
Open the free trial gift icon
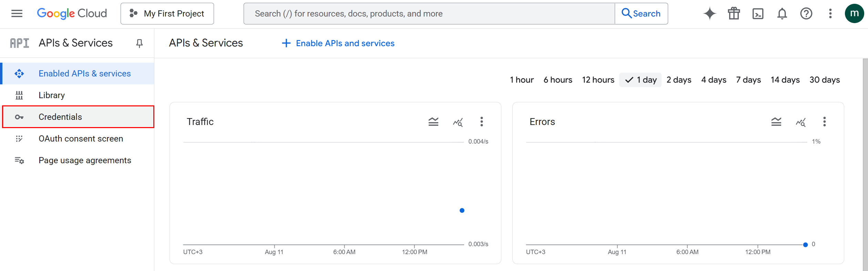734,13
